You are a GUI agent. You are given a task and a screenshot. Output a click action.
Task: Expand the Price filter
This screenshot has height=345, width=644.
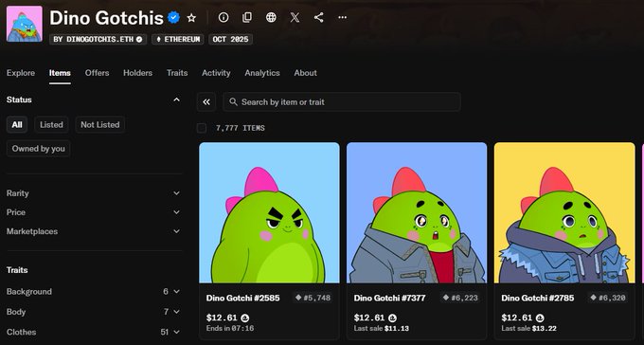pyautogui.click(x=94, y=212)
